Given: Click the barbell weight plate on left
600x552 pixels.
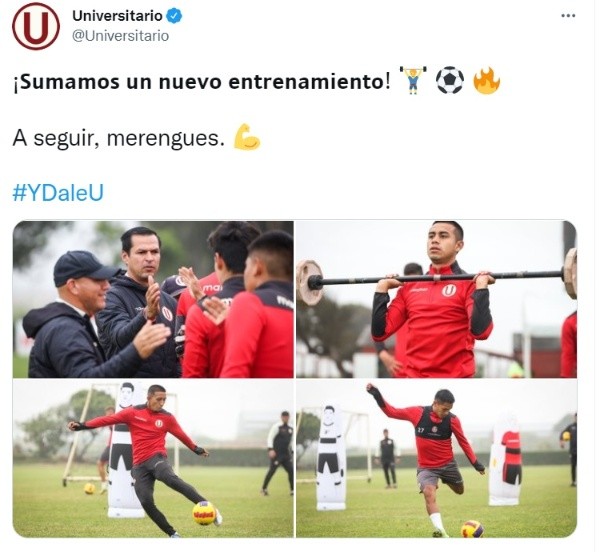Looking at the screenshot, I should tap(309, 282).
